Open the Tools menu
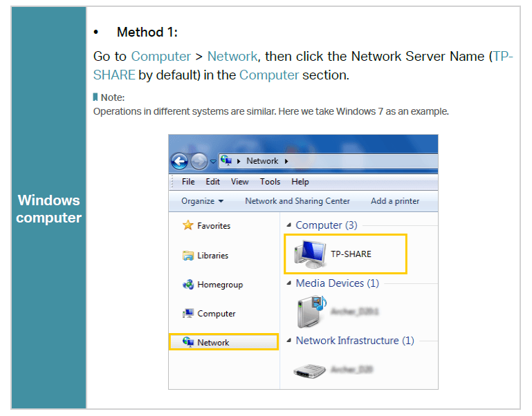Screen dimensions: 532x416 [x=270, y=182]
